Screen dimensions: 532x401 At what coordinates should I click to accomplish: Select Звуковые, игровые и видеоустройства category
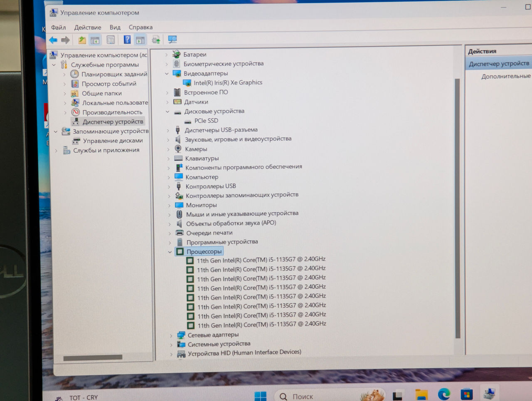click(x=238, y=139)
